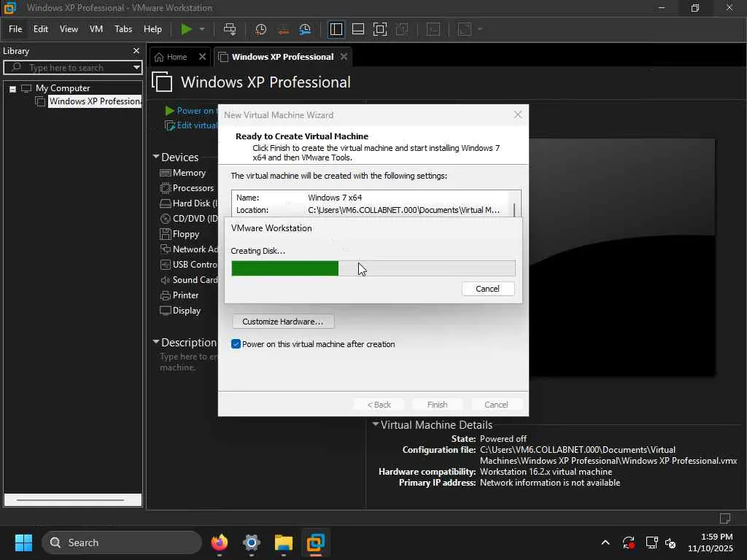Click the stretch guest display icon
This screenshot has height=560, width=747.
pyautogui.click(x=465, y=29)
